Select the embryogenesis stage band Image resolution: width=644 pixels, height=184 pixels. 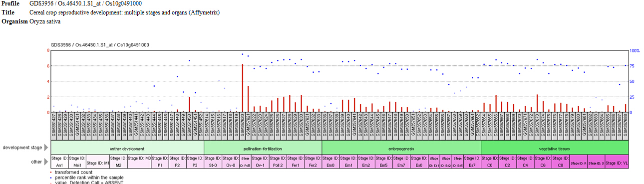pos(401,148)
